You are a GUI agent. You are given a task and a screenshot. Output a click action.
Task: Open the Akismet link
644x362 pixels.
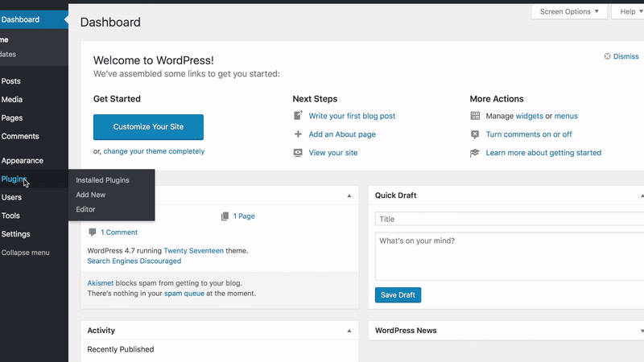click(x=100, y=283)
